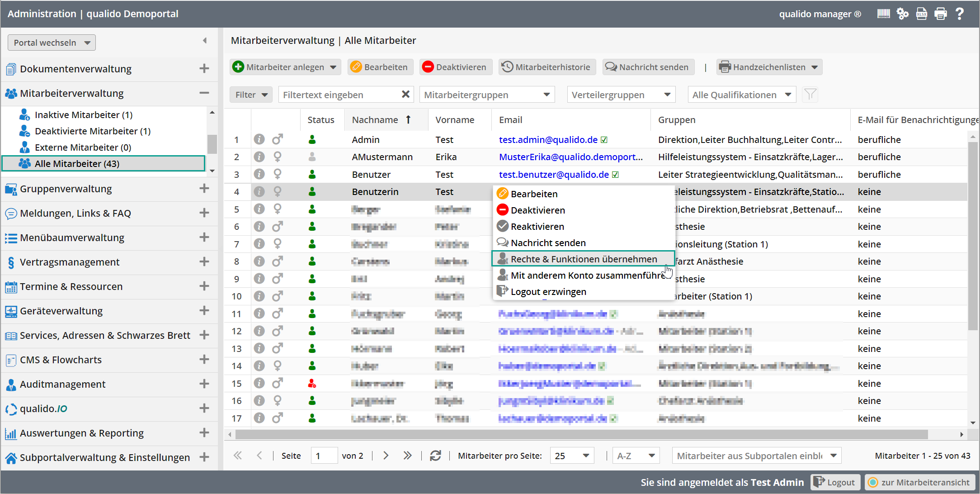The image size is (980, 494).
Task: Choose Bearbeiten in the context menu
Action: click(583, 194)
